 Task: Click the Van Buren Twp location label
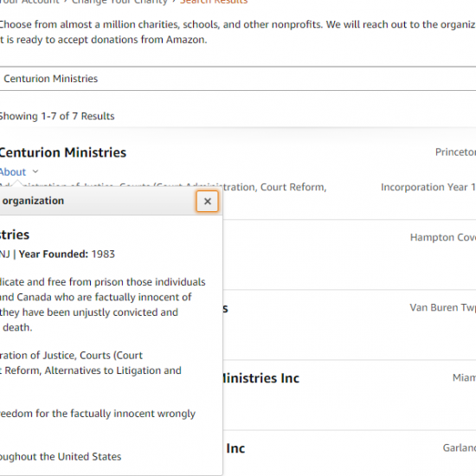coord(442,307)
